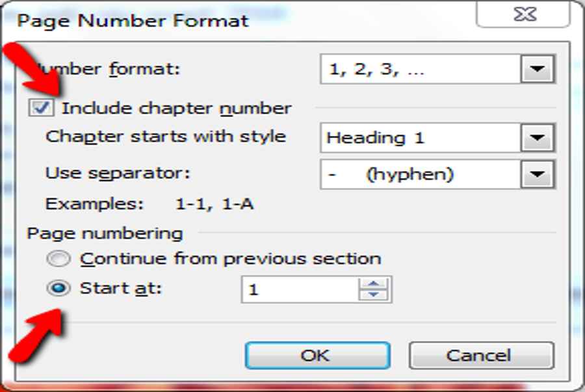Click the Cancel button

(481, 355)
